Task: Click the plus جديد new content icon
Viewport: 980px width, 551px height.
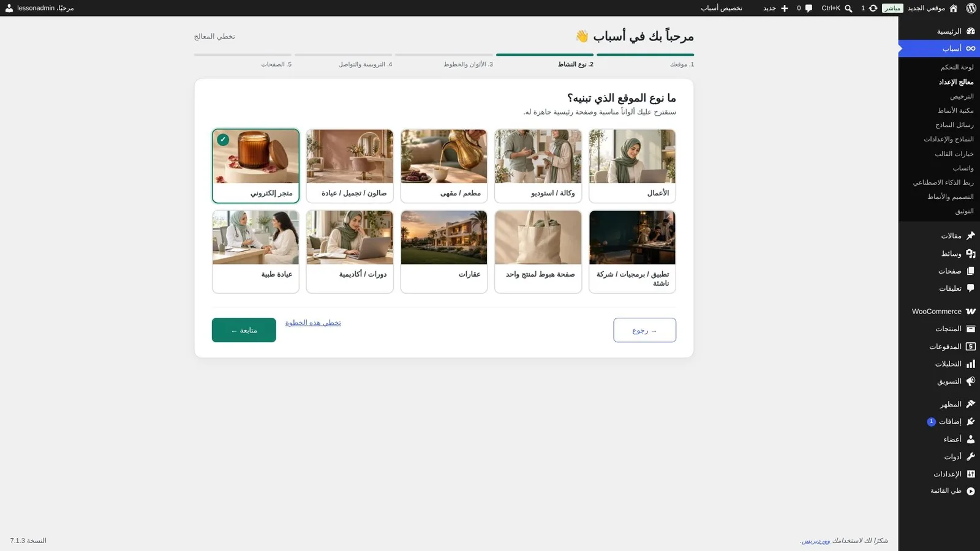Action: 785,8
